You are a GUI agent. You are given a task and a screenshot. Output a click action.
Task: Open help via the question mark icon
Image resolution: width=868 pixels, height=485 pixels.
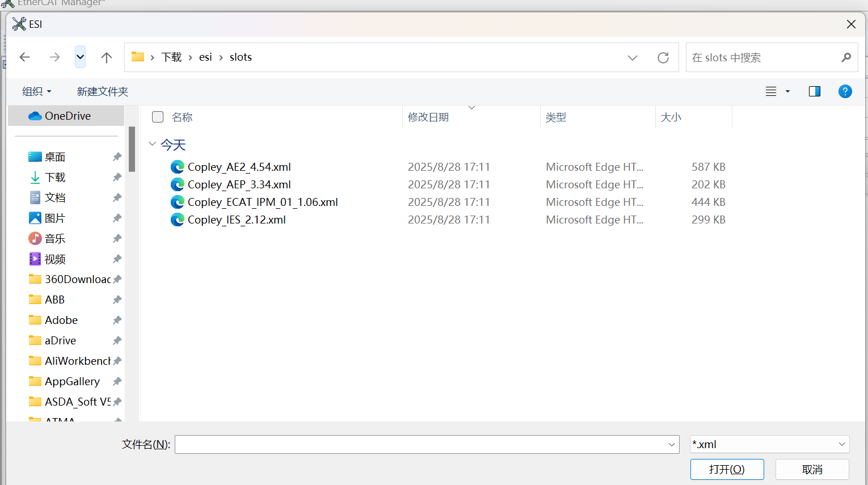tap(845, 91)
